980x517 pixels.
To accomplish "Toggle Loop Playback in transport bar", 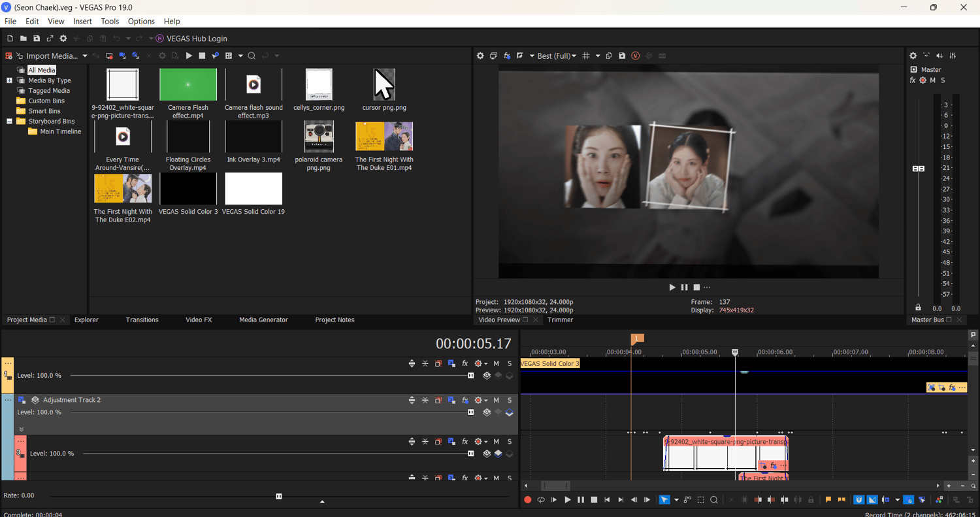I will pos(541,500).
